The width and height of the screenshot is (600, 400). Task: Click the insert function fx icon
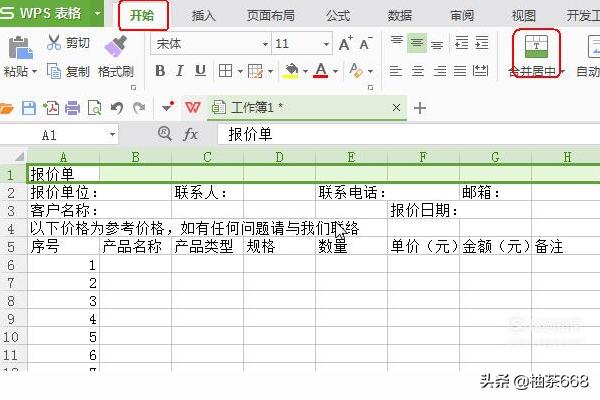[191, 133]
